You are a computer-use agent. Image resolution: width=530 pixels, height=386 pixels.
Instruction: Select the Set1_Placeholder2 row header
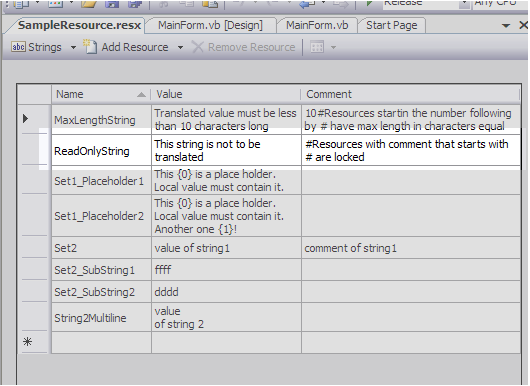pos(34,216)
